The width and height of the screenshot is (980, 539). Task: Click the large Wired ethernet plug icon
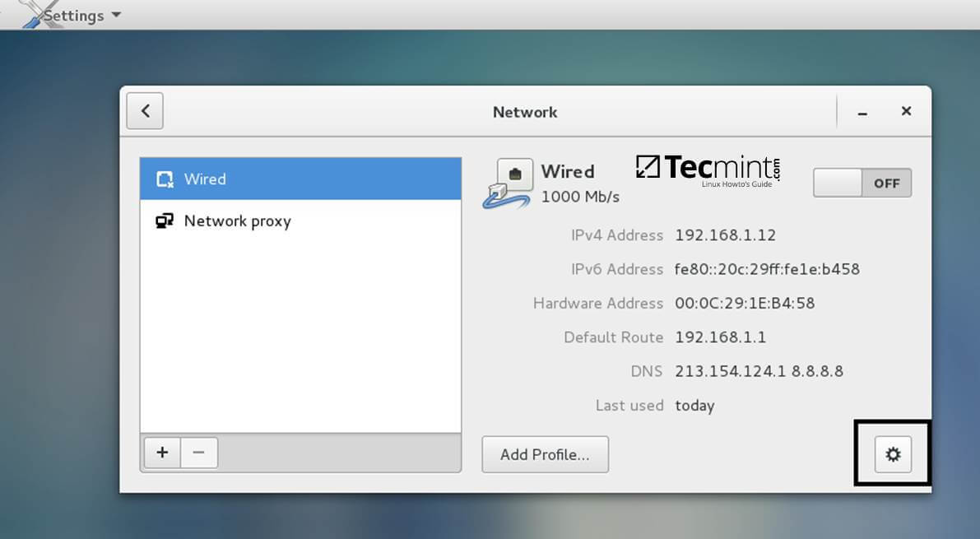coord(507,184)
